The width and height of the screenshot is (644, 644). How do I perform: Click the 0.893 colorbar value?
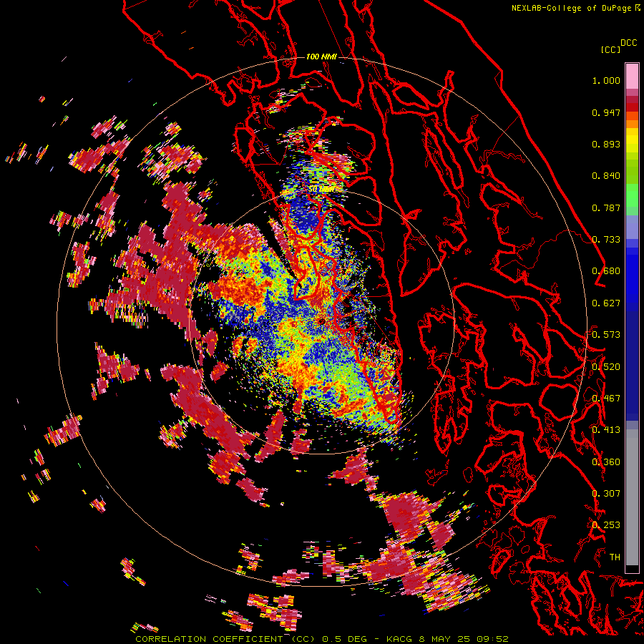point(606,144)
